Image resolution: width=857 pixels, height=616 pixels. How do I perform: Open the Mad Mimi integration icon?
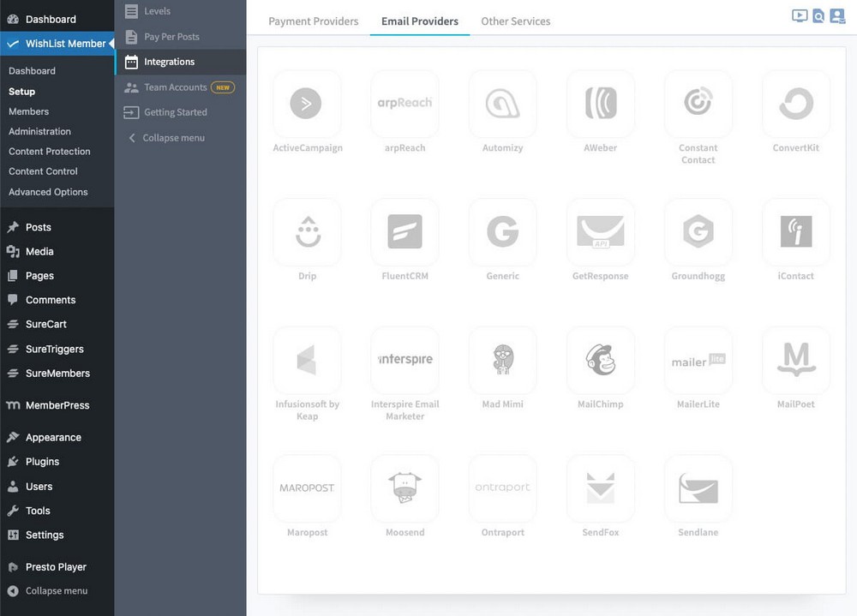pos(502,360)
